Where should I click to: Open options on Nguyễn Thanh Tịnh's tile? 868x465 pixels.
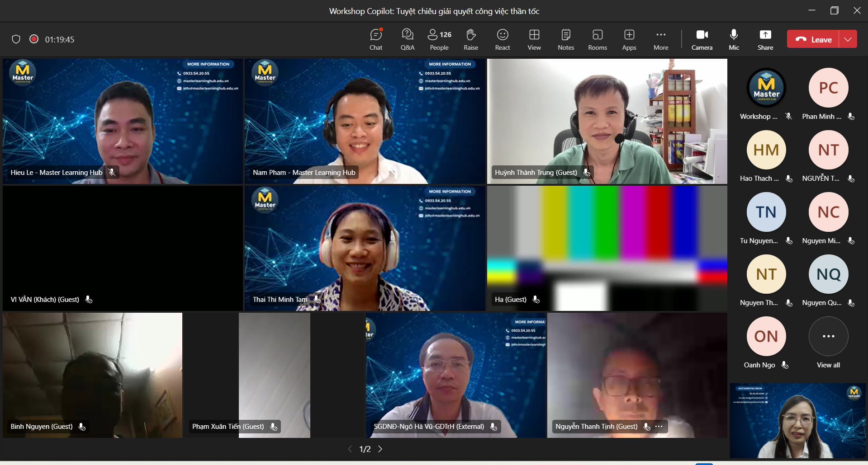659,426
